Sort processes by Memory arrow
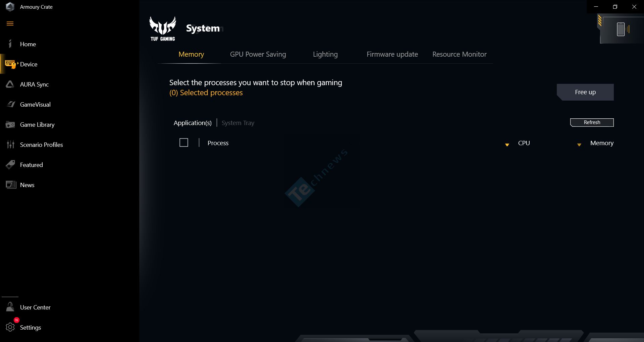Viewport: 644px width, 342px height. pyautogui.click(x=579, y=145)
